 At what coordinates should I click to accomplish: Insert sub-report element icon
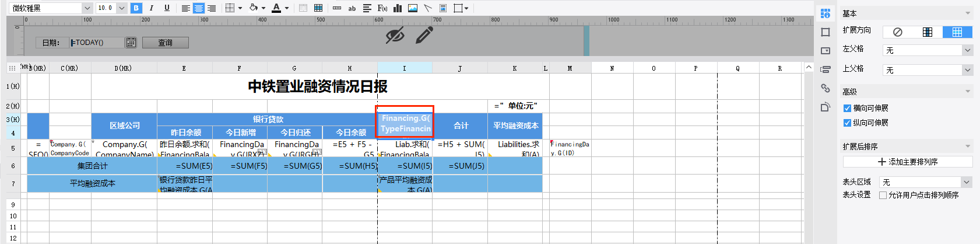[x=443, y=8]
